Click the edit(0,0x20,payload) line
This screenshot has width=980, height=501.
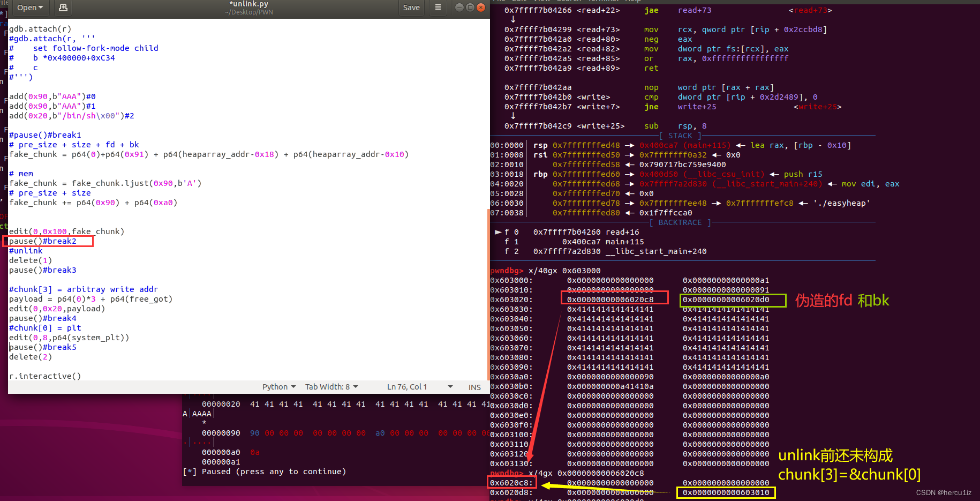tap(57, 309)
